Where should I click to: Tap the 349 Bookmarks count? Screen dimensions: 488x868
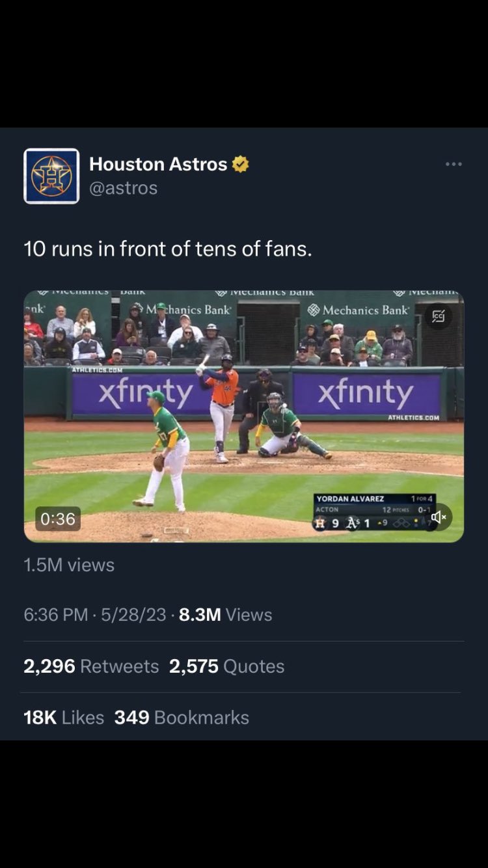click(x=182, y=718)
